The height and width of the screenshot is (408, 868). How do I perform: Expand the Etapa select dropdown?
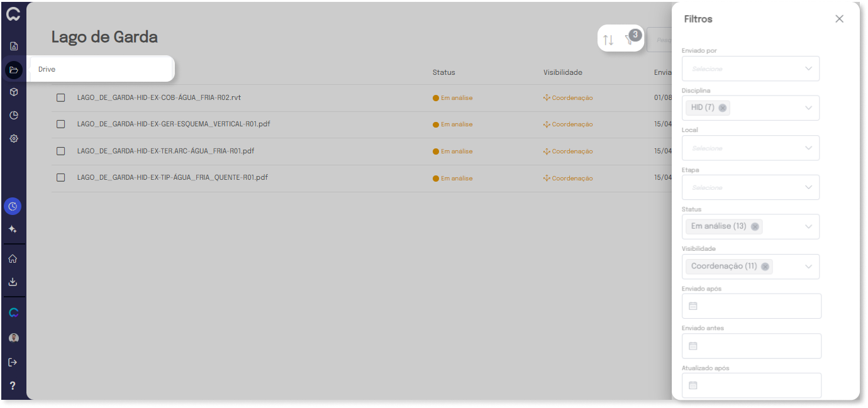click(750, 187)
